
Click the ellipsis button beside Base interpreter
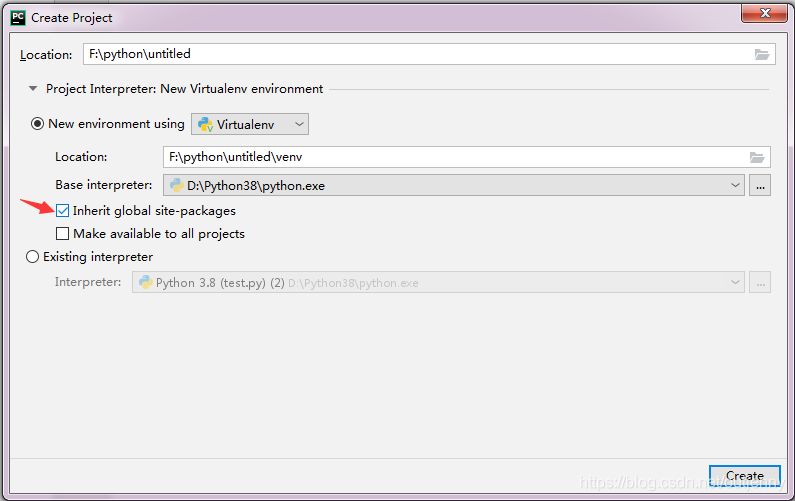point(760,185)
